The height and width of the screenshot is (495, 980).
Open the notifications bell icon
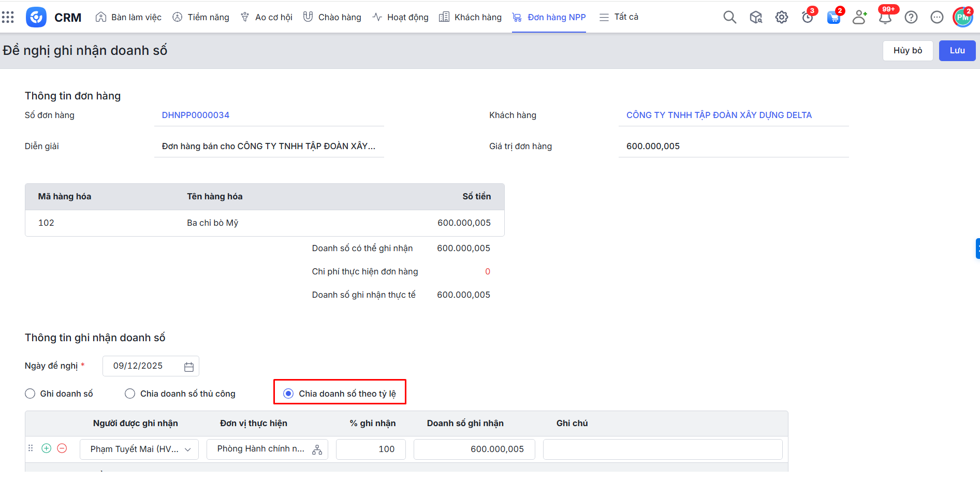click(x=885, y=18)
